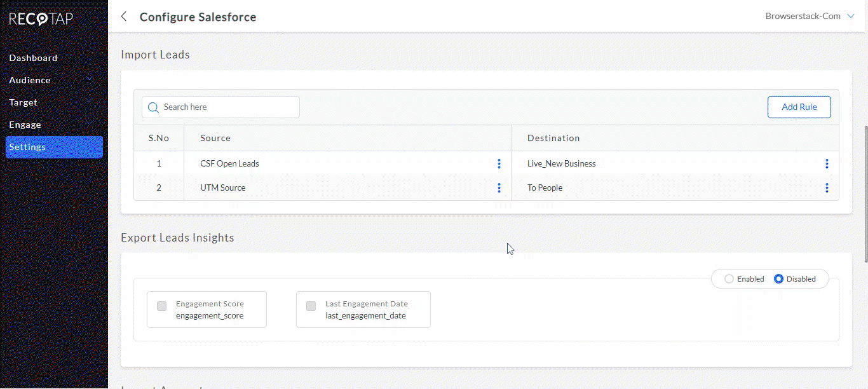Open the Target sidebar item
868x389 pixels.
(24, 102)
